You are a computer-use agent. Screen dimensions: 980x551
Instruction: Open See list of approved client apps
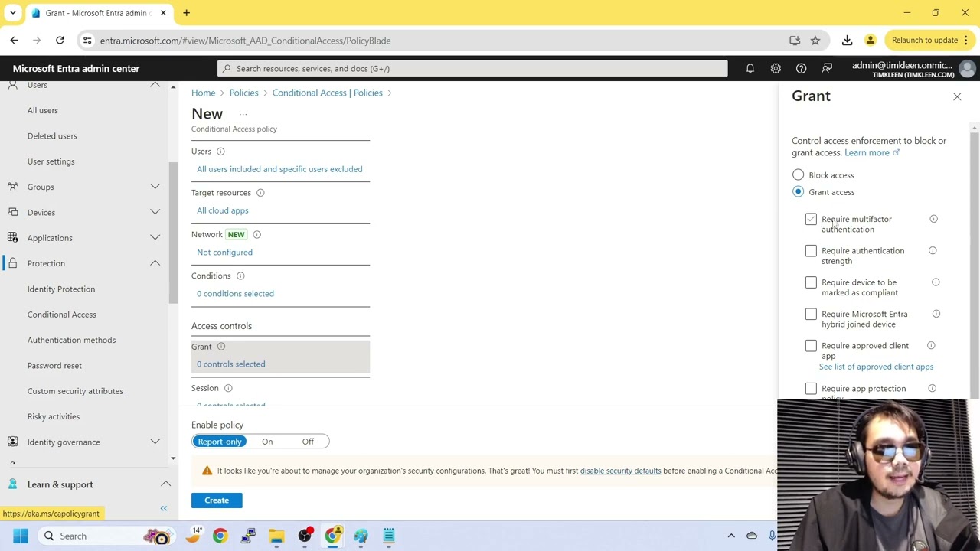[876, 367]
